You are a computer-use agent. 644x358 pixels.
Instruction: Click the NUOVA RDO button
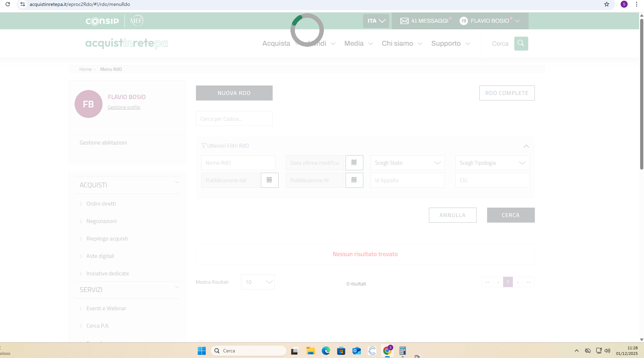click(234, 93)
